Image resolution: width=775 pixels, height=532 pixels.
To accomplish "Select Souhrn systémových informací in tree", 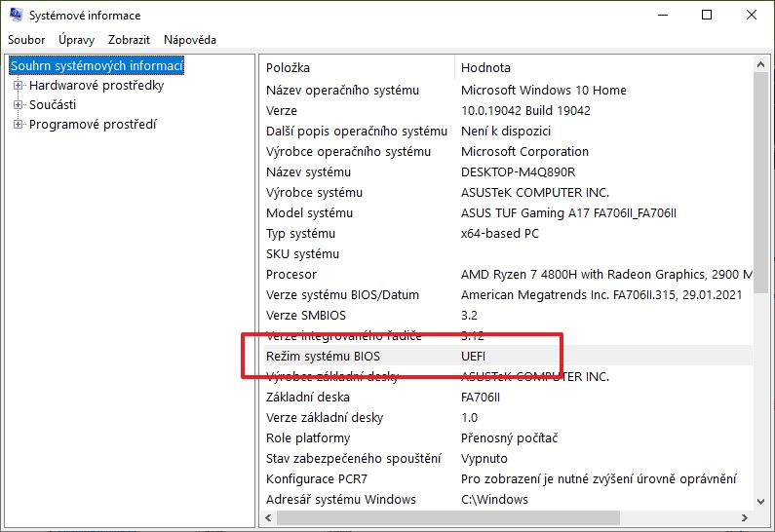I will pos(97,66).
